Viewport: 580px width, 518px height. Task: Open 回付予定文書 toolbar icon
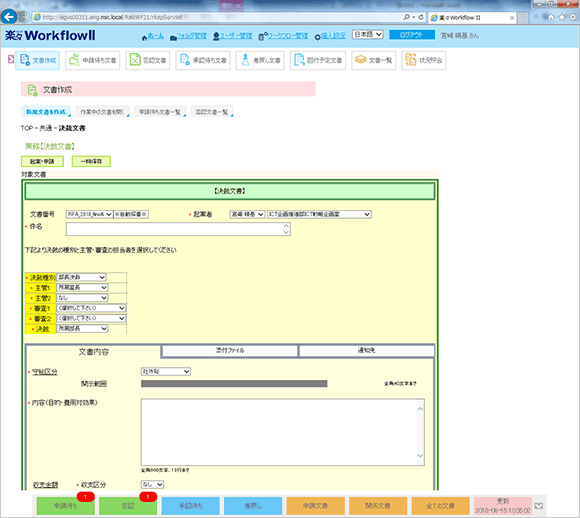tap(299, 60)
